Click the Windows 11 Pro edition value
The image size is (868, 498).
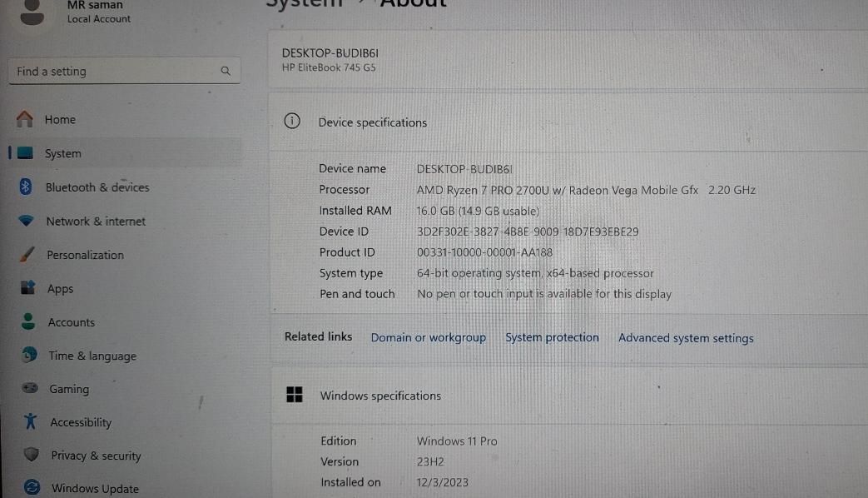457,441
